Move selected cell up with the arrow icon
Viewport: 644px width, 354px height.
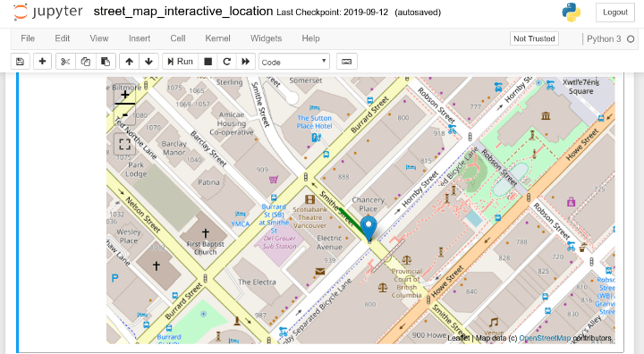click(x=130, y=62)
